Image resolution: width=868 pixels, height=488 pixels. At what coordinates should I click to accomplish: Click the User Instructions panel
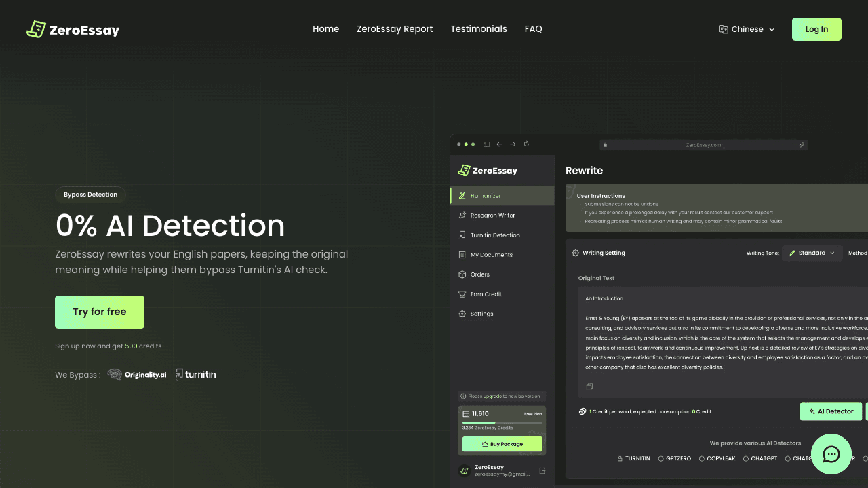click(717, 209)
